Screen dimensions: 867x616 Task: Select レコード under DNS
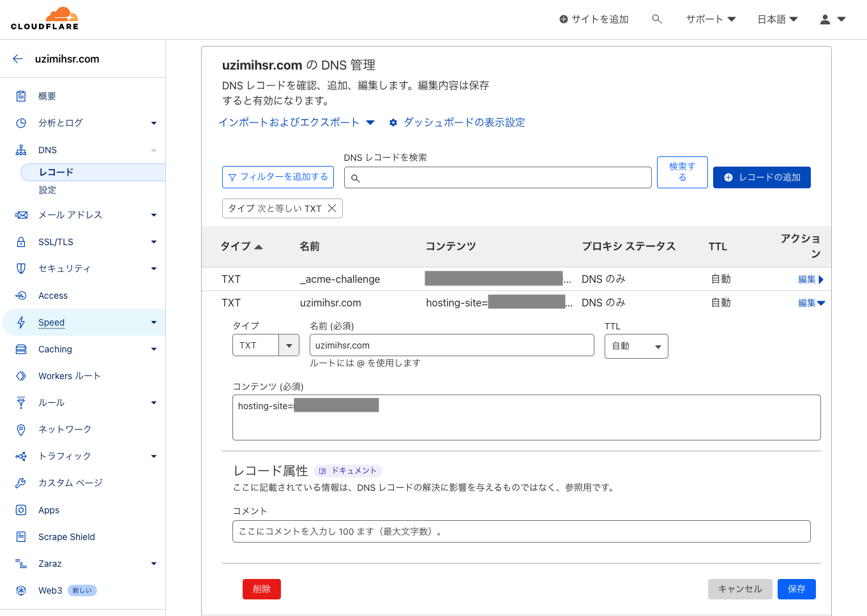pos(93,172)
